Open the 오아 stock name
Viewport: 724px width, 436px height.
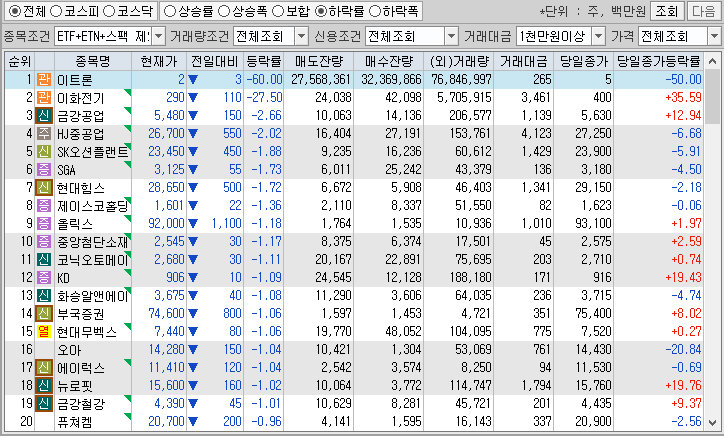pyautogui.click(x=69, y=350)
